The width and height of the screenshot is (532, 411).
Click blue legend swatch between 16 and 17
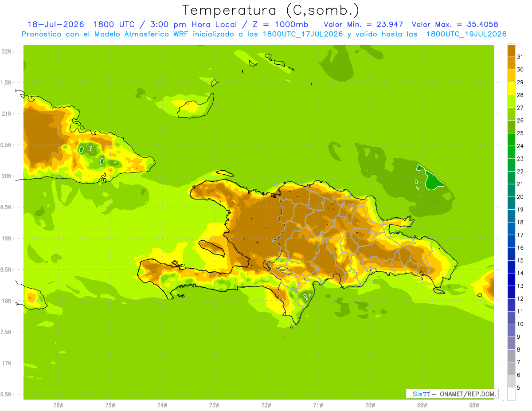pos(511,241)
